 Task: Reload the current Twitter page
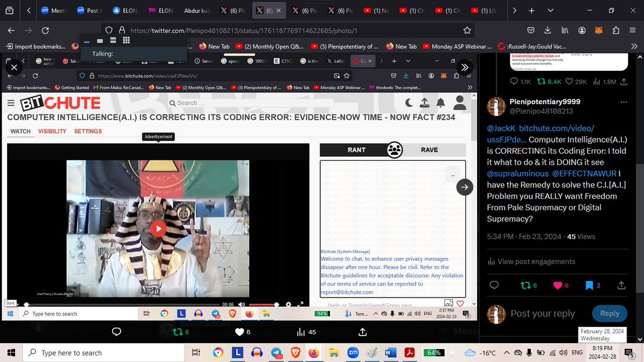(x=45, y=31)
